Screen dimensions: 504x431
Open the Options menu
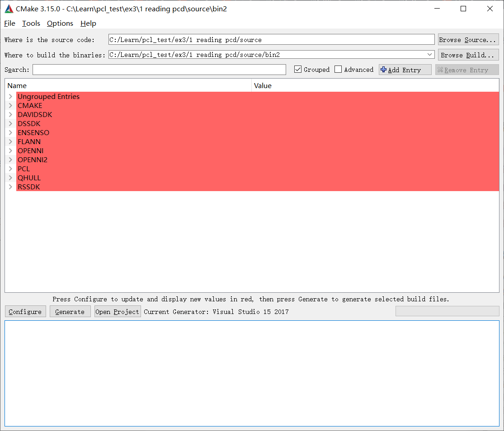click(60, 23)
